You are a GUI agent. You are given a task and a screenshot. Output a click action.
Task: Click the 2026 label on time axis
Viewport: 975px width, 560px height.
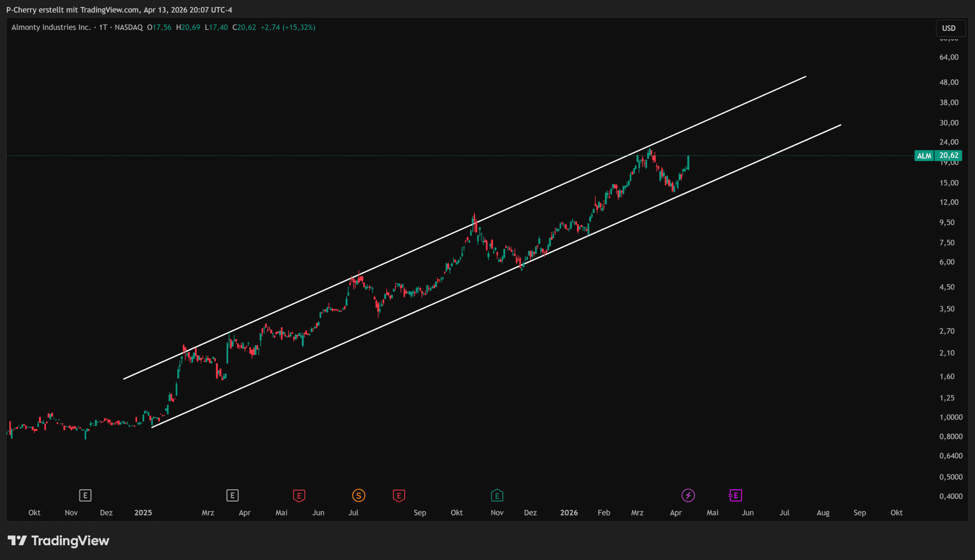(569, 513)
